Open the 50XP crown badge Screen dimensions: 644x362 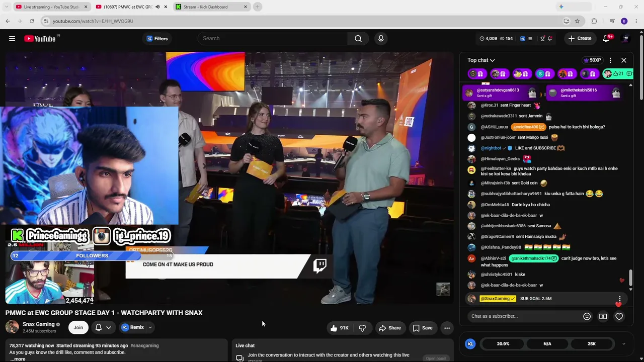[x=592, y=60]
